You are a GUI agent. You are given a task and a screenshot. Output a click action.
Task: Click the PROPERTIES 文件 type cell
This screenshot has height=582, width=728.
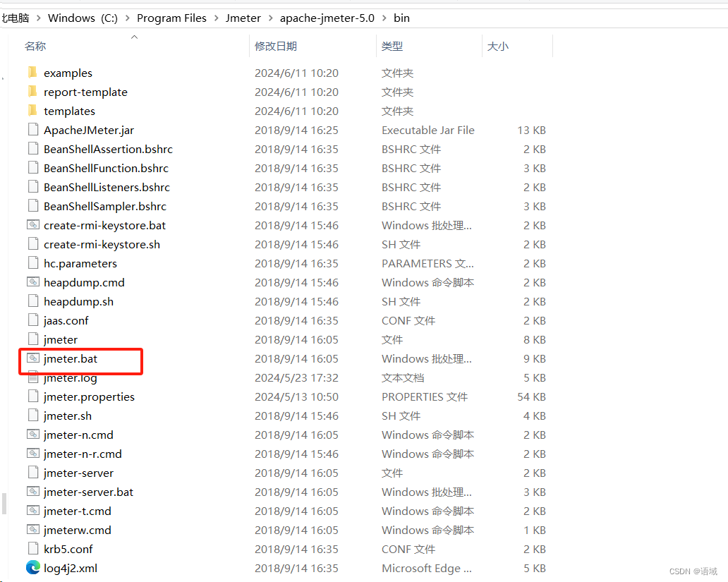pos(425,396)
